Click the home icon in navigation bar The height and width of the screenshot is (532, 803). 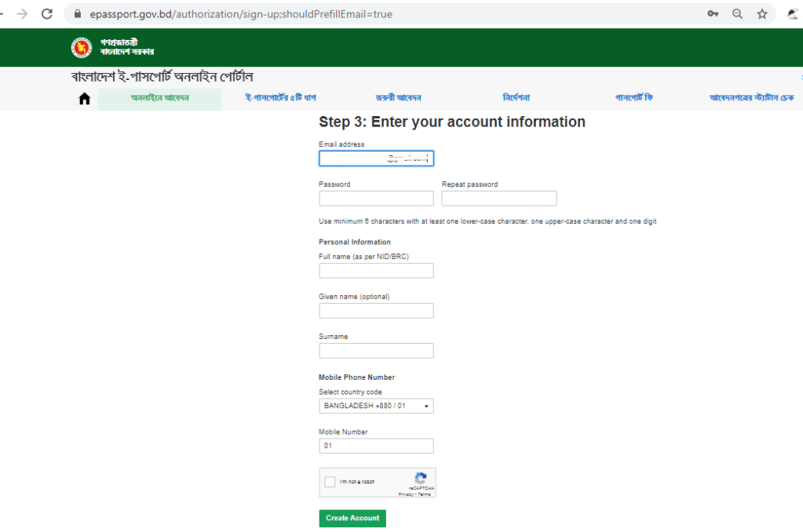tap(85, 98)
